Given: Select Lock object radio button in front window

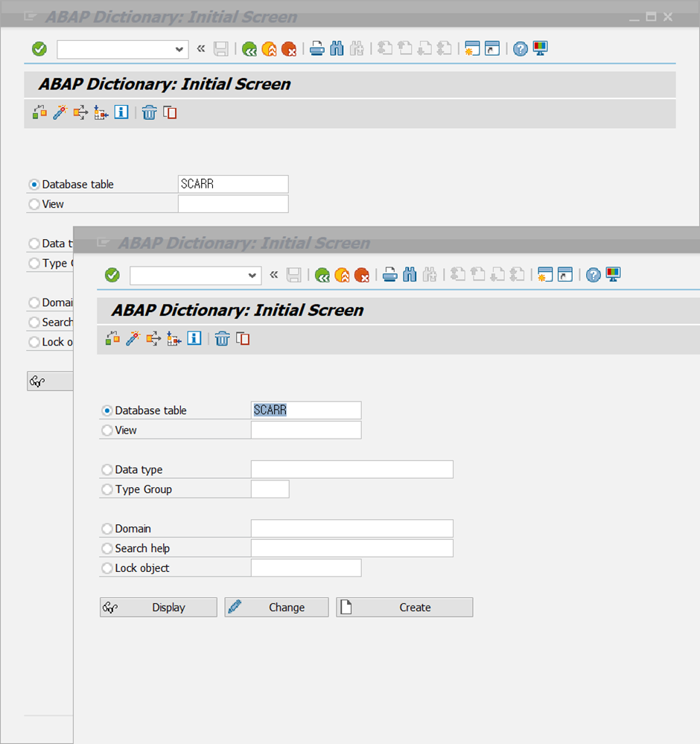Looking at the screenshot, I should pos(107,568).
